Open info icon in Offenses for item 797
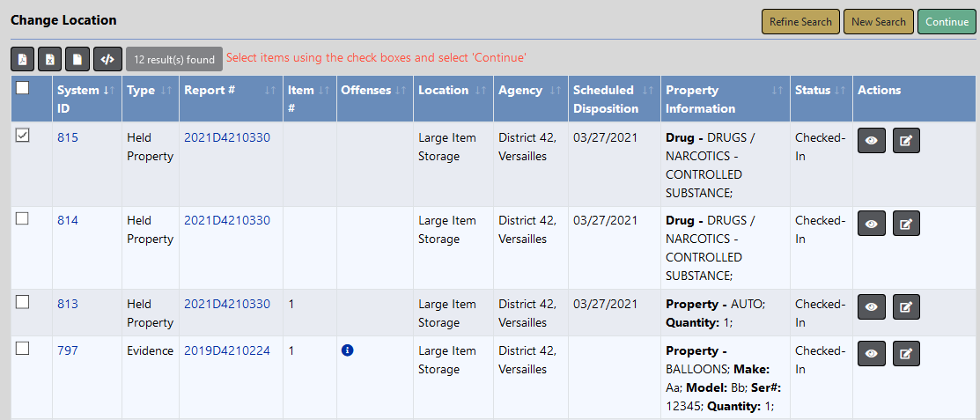980x420 pixels. (x=347, y=350)
